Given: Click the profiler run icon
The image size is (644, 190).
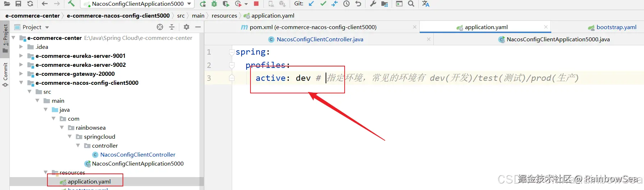Looking at the screenshot, I should (x=238, y=4).
